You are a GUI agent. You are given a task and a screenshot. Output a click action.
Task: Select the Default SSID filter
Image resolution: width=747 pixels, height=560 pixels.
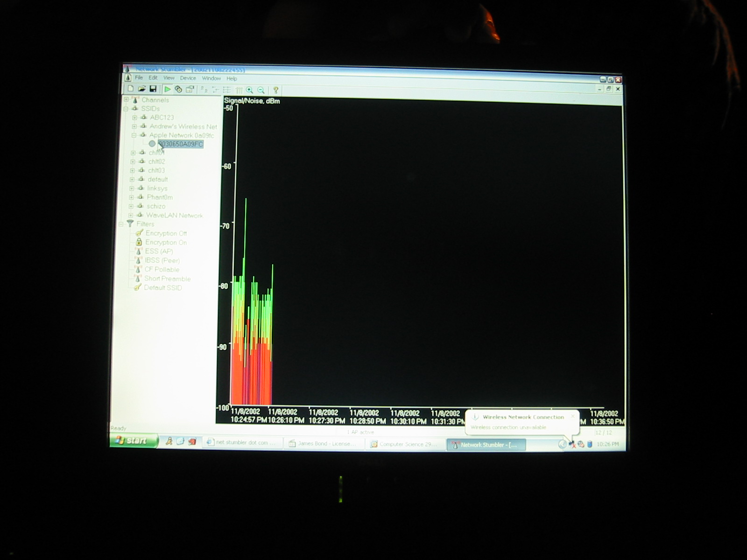point(162,287)
